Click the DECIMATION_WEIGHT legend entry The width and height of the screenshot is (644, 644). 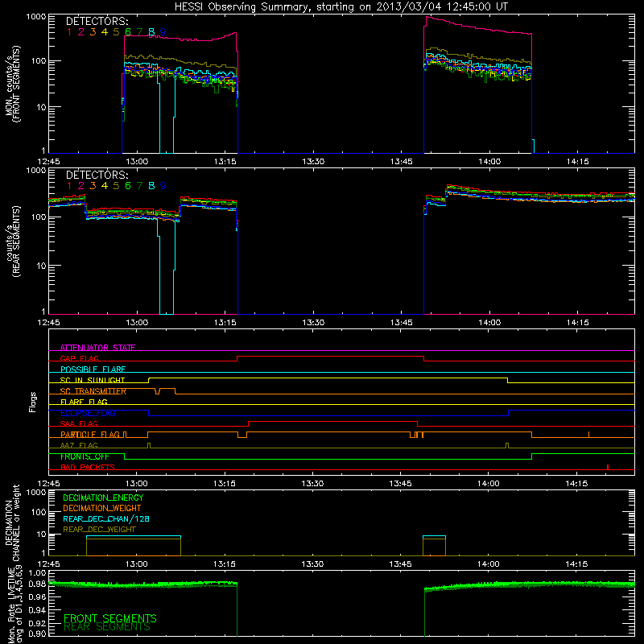click(102, 508)
